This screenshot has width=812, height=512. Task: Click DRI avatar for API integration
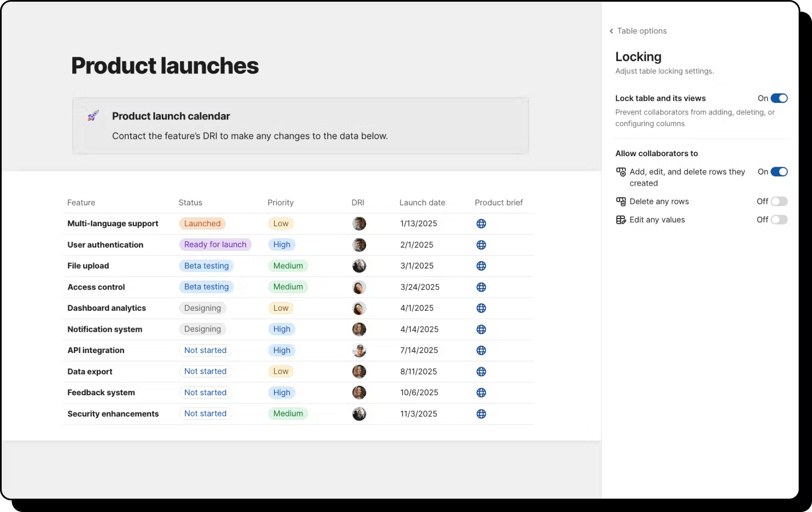pyautogui.click(x=359, y=350)
